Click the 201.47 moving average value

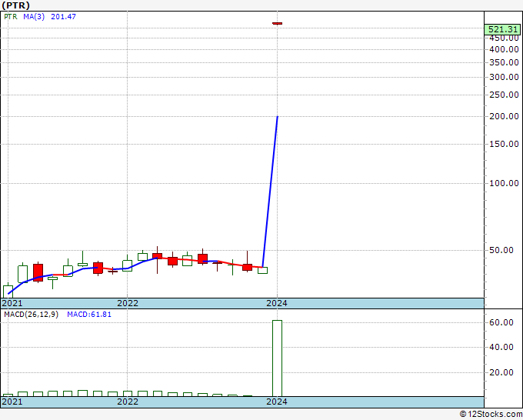63,16
